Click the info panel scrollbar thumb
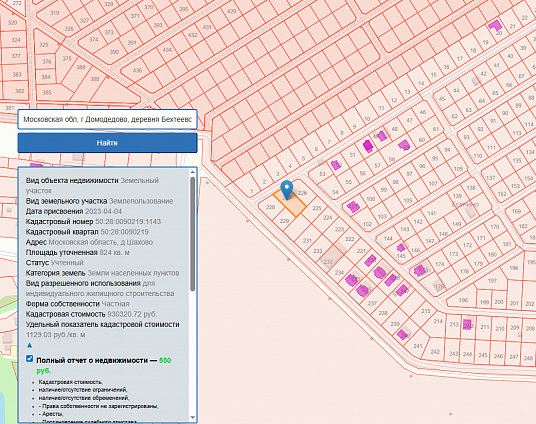 tap(192, 234)
